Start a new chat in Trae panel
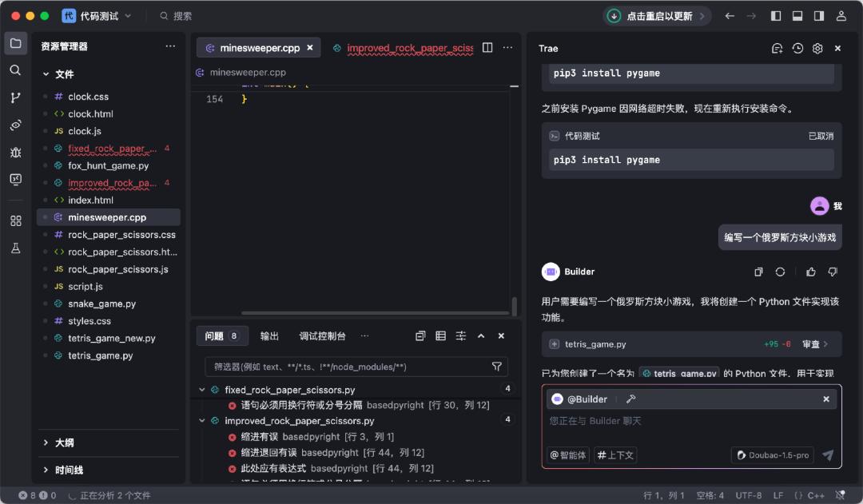 point(777,48)
